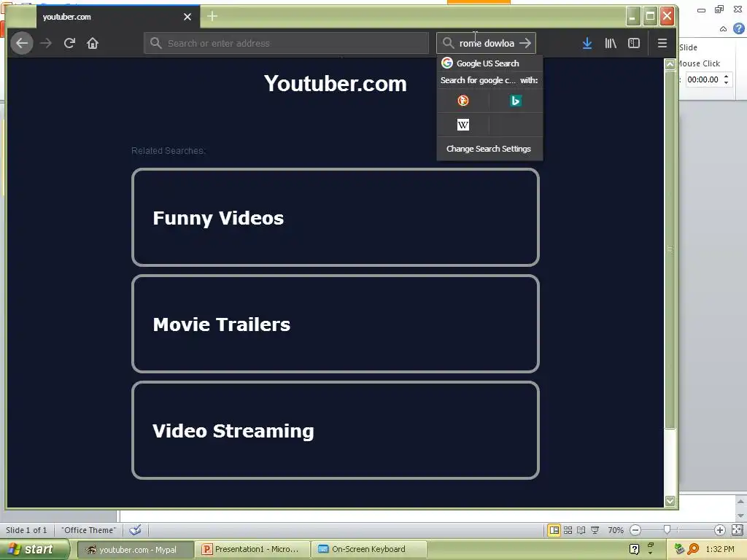Switch to On-Screen Keyboard taskbar button
The height and width of the screenshot is (560, 747).
pyautogui.click(x=368, y=550)
